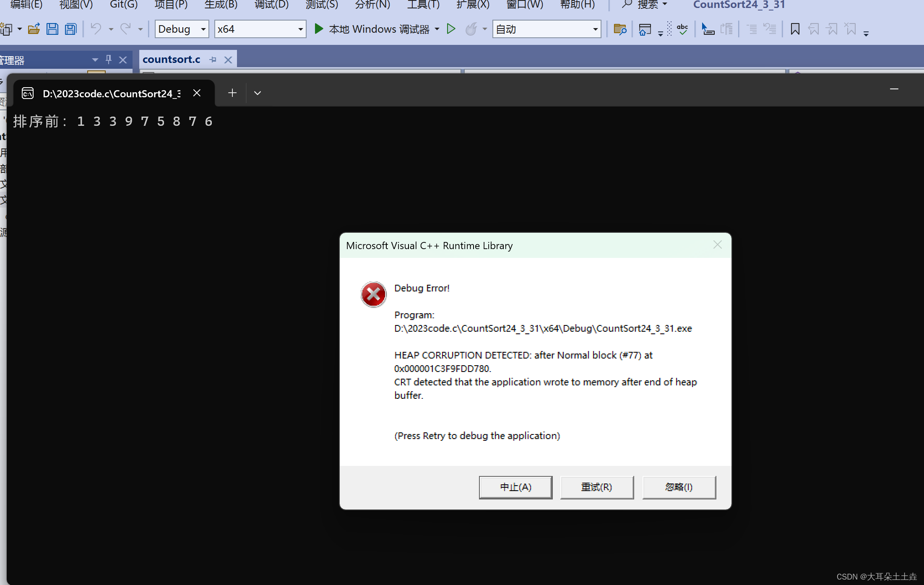The width and height of the screenshot is (924, 585).
Task: Open the solution explorer panel options arrow
Action: coord(95,60)
